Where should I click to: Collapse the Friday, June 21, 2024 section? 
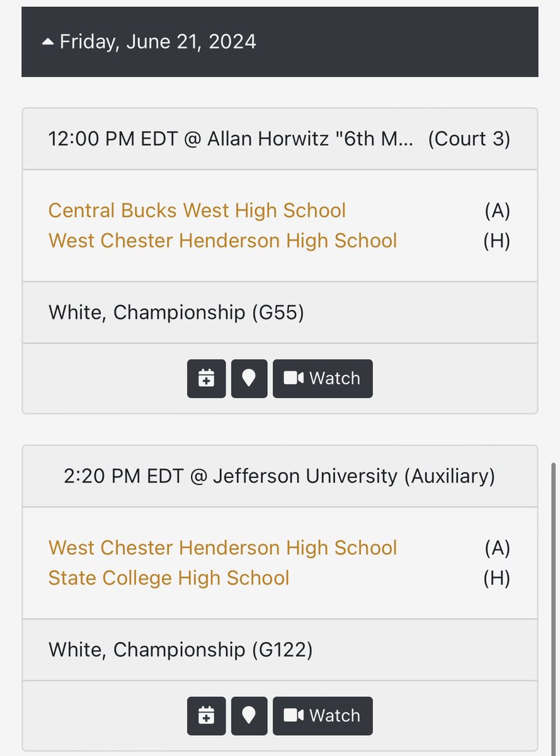tap(280, 42)
